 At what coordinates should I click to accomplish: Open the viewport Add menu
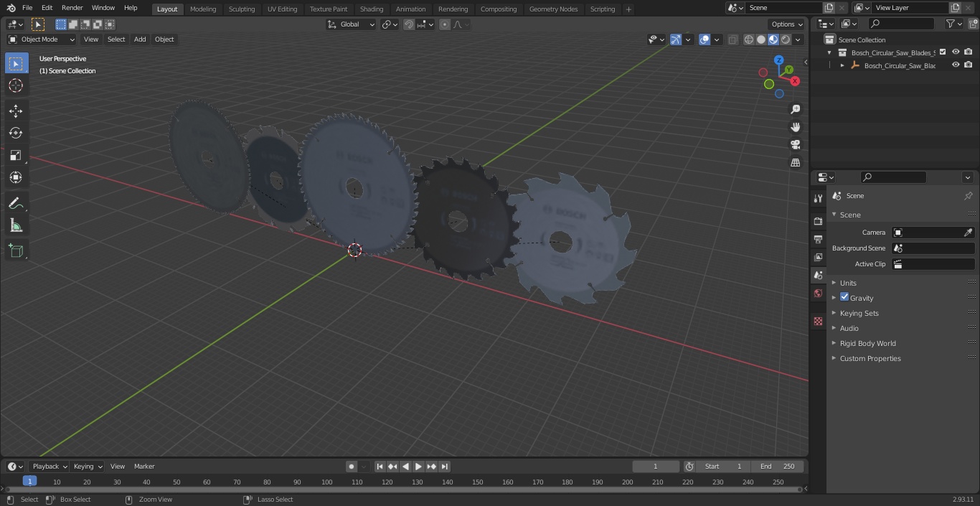[x=140, y=39]
